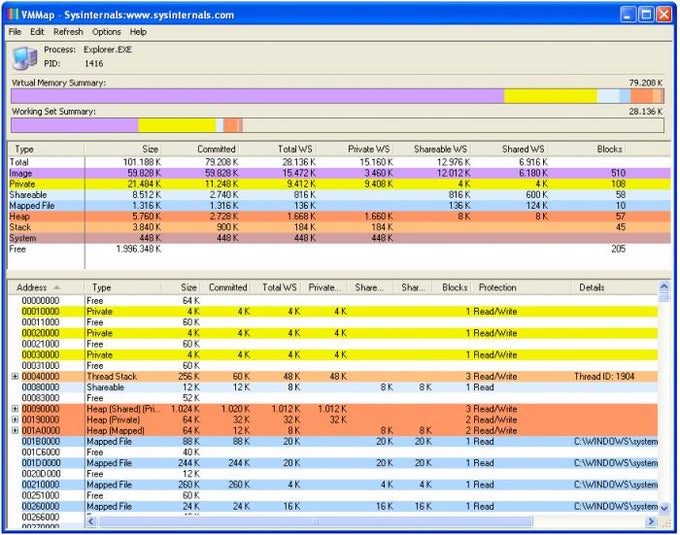Click the orange Heap segment in Virtual Memory bar
Image resolution: width=680 pixels, height=535 pixels.
click(641, 96)
